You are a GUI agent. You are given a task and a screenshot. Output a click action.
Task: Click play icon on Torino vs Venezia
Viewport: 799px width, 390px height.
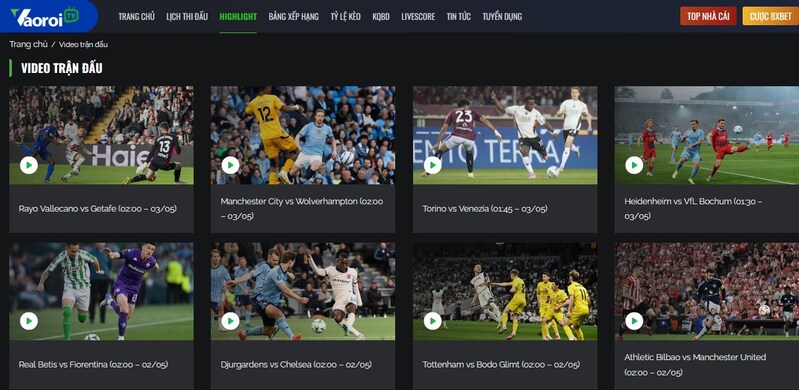coord(432,165)
